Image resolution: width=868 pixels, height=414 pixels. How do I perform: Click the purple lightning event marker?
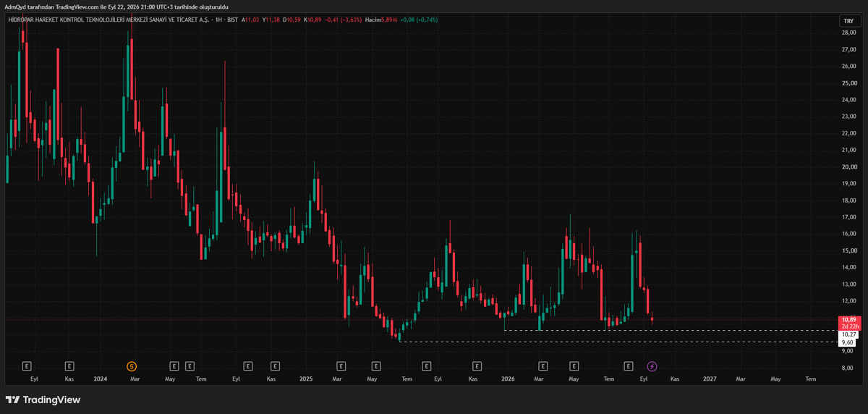(652, 366)
